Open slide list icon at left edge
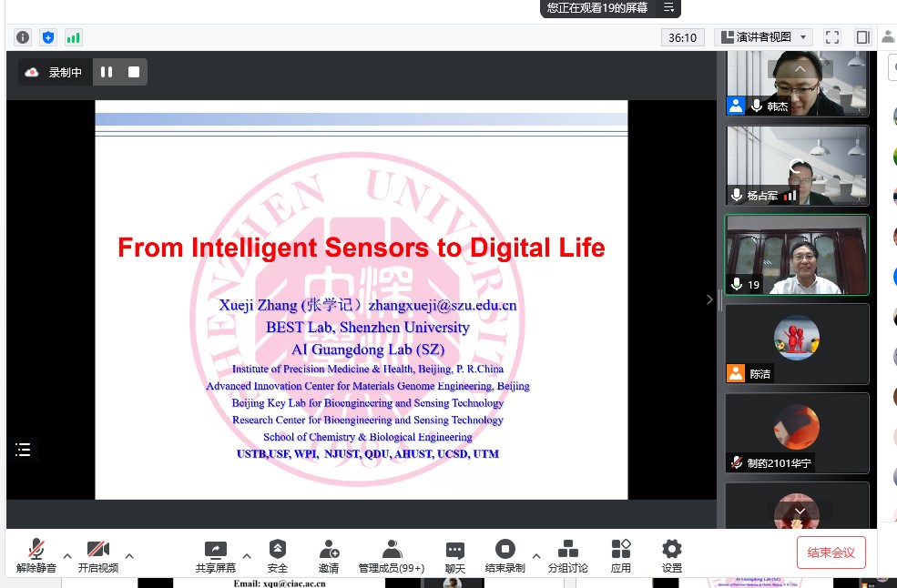This screenshot has width=897, height=588. pos(23,449)
